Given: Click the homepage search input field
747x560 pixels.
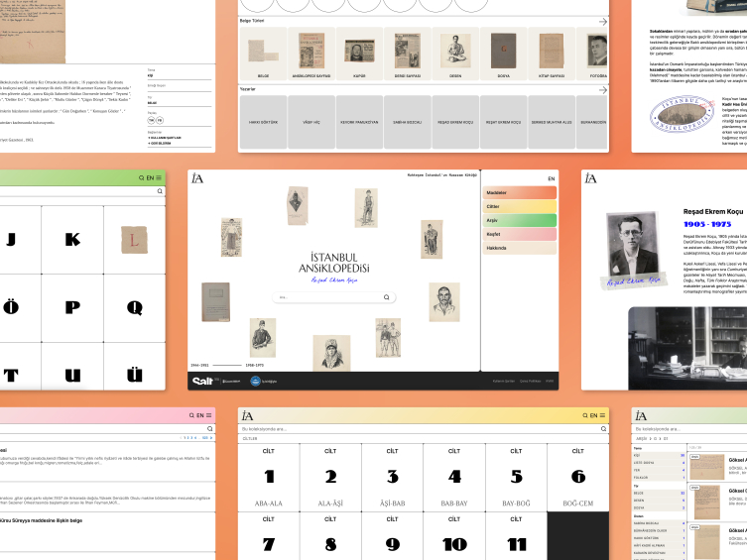Looking at the screenshot, I should pos(327,297).
